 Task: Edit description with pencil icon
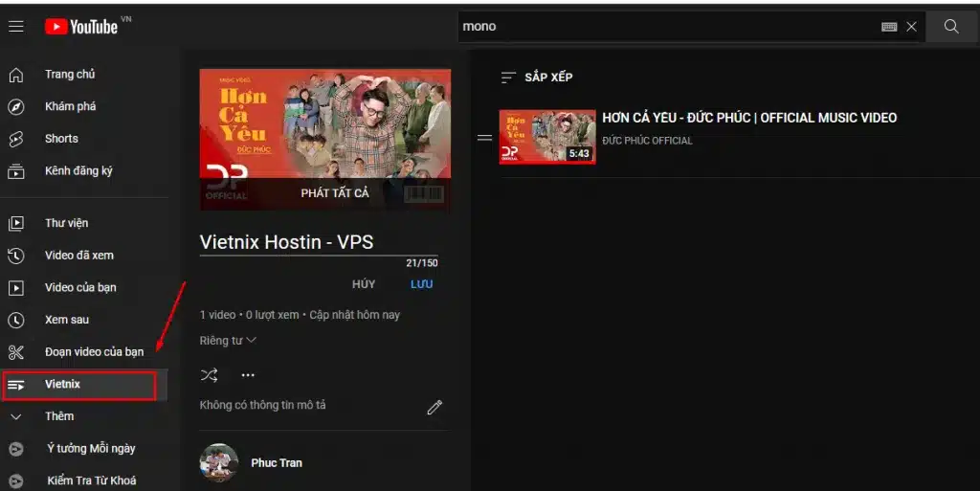(x=434, y=408)
